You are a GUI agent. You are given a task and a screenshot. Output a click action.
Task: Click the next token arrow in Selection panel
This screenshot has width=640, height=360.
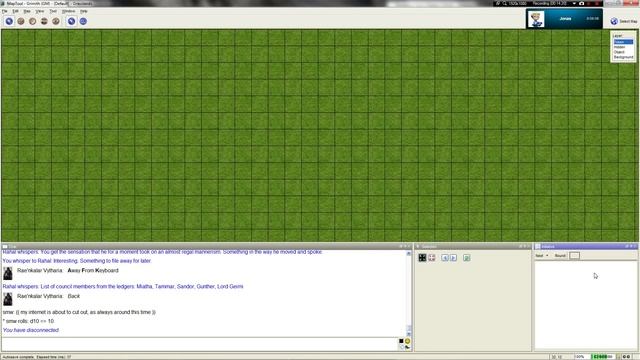click(x=453, y=258)
